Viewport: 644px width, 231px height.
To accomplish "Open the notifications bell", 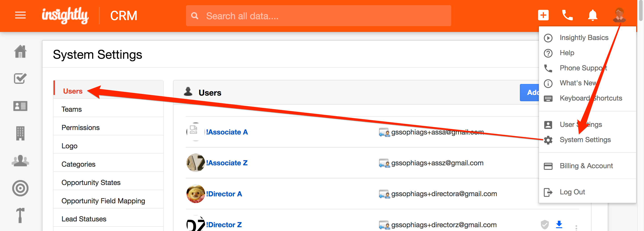I will pos(593,15).
